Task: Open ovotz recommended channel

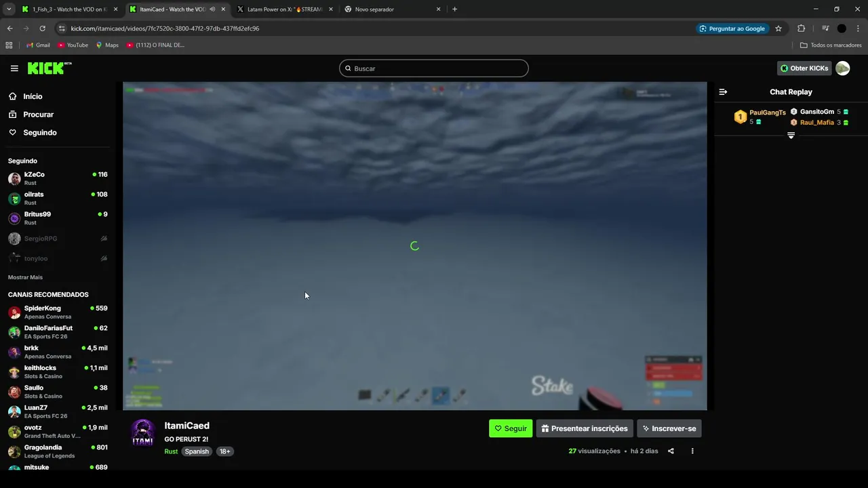Action: point(58,431)
